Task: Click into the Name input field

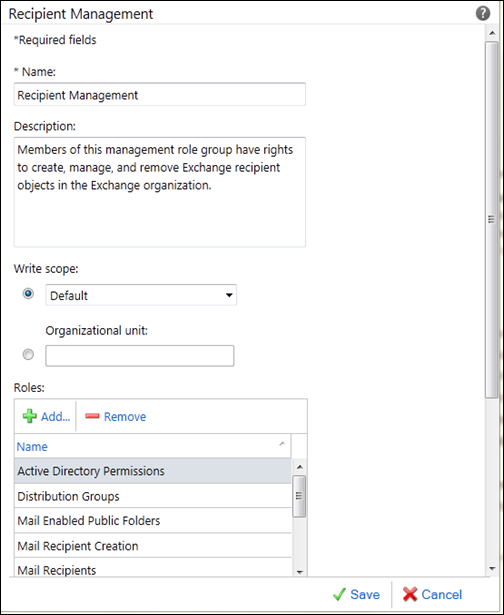Action: click(x=160, y=95)
